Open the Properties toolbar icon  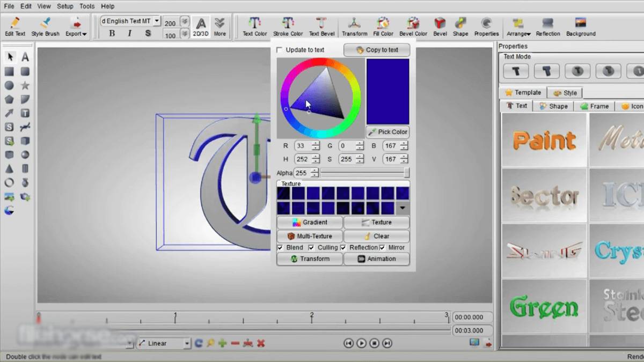pyautogui.click(x=486, y=27)
